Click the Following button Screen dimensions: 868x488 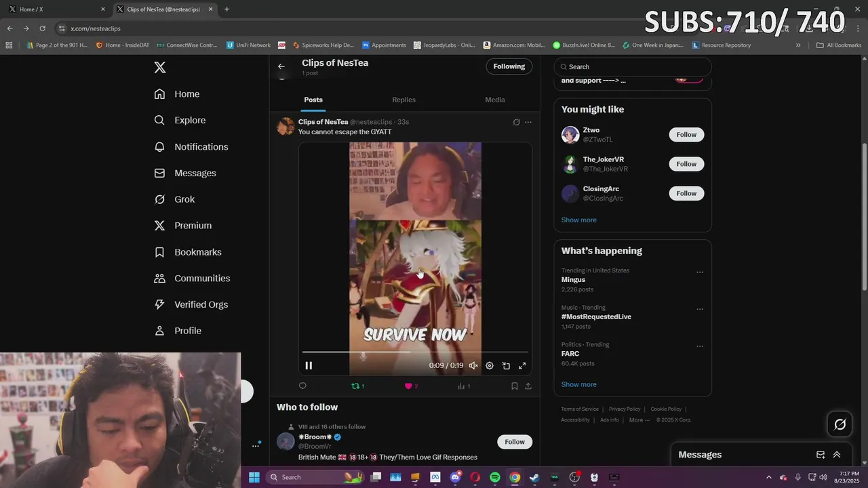coord(509,66)
